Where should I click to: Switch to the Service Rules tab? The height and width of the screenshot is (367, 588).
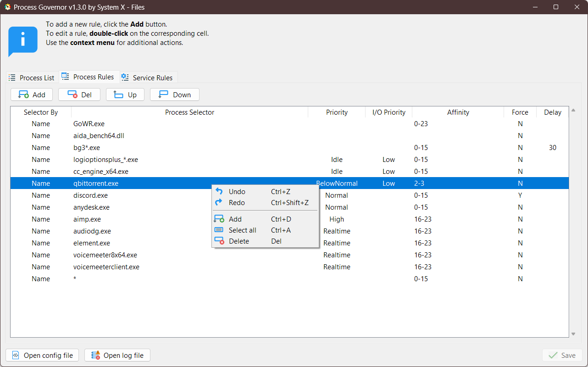coord(148,78)
